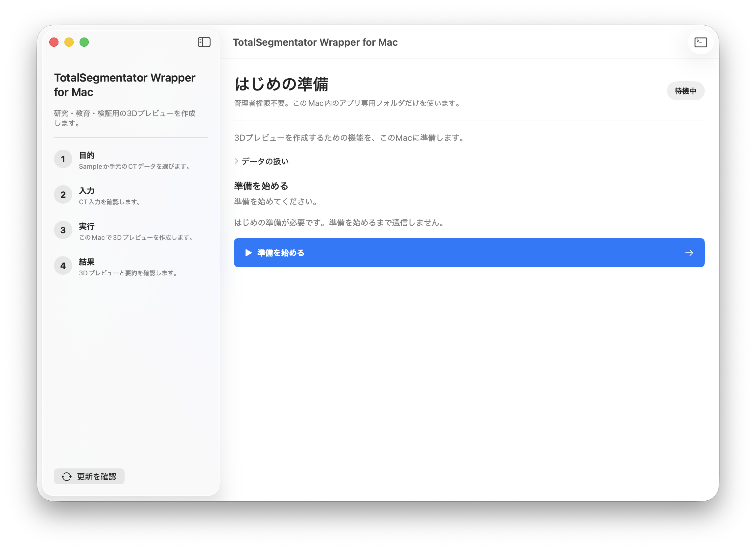Image resolution: width=756 pixels, height=550 pixels.
Task: Click the window title TotalSegmentator Wrapper for Mac
Action: [x=315, y=42]
